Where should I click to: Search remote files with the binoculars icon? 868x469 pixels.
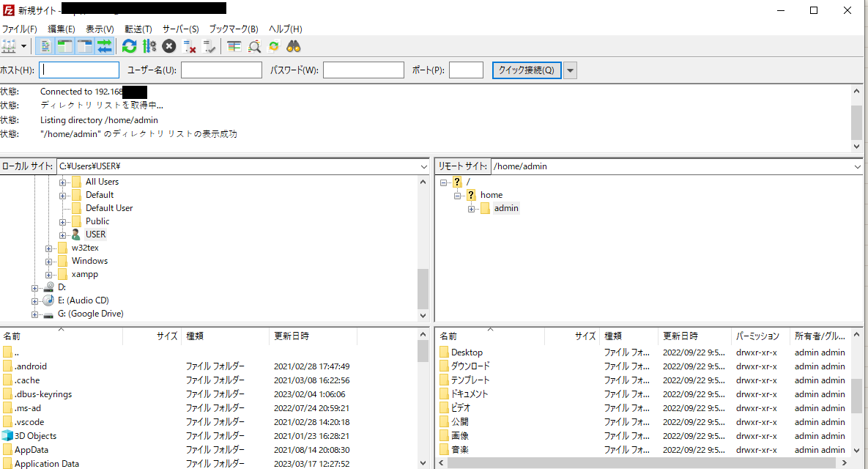[x=294, y=46]
